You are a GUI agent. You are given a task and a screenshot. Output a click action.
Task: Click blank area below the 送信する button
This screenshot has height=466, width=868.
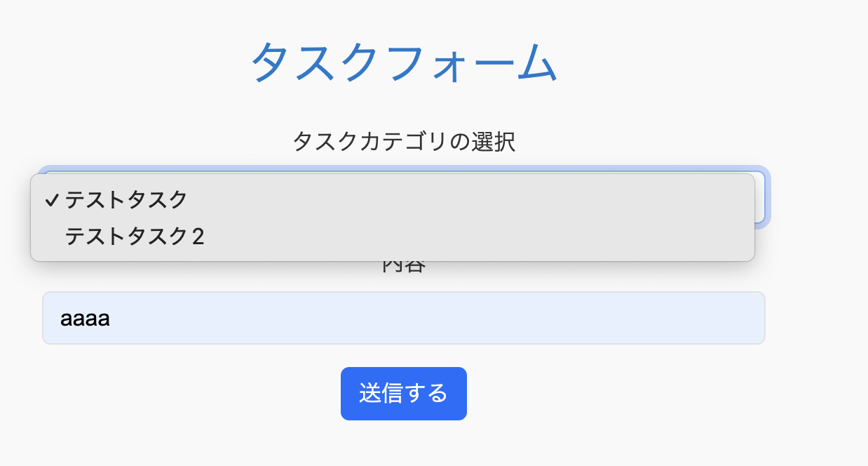(404, 444)
